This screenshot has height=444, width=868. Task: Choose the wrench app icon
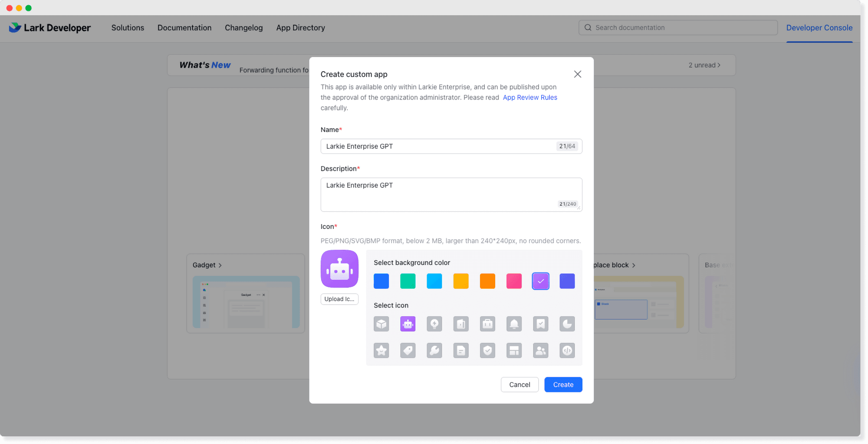[434, 351]
